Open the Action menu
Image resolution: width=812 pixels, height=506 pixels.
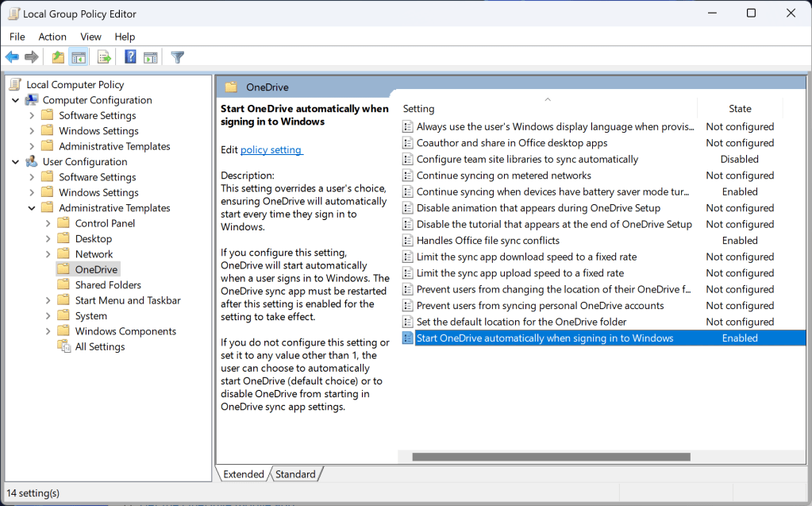pyautogui.click(x=52, y=37)
